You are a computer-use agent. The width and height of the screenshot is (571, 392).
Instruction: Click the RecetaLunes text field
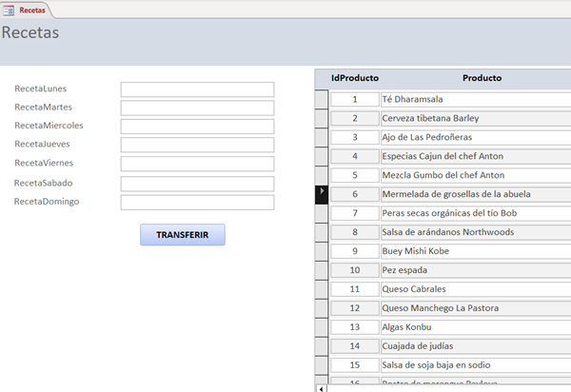pyautogui.click(x=197, y=89)
